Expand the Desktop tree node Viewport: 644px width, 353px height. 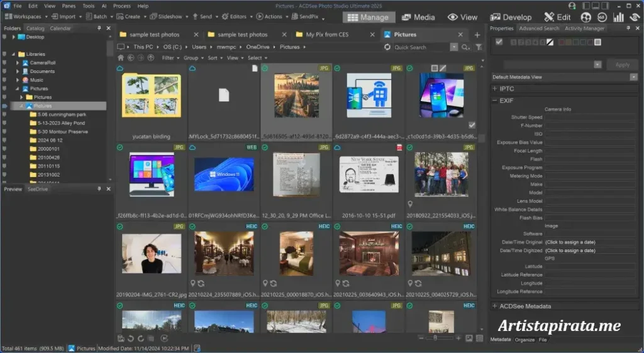click(13, 37)
